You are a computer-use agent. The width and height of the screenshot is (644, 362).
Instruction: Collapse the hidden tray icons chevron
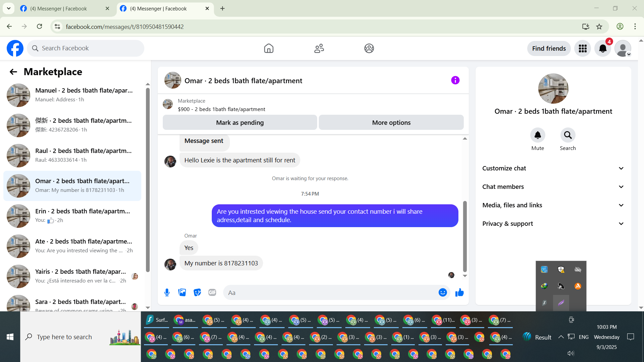[x=561, y=337]
